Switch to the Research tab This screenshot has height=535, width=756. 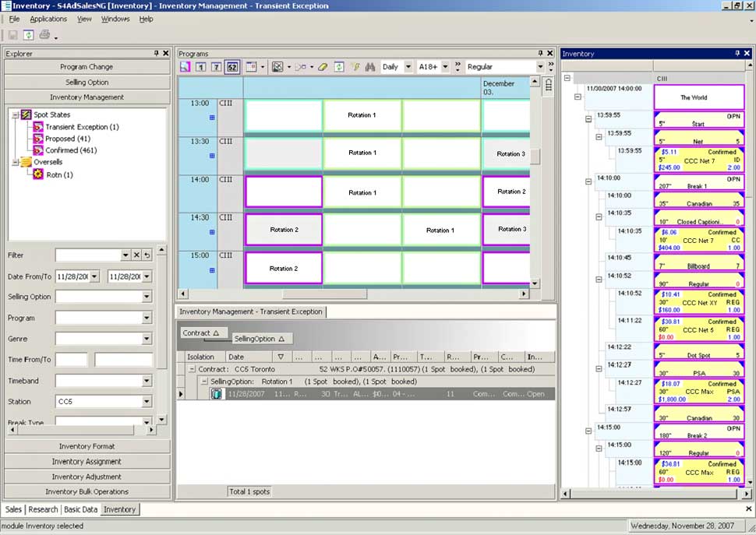click(43, 509)
